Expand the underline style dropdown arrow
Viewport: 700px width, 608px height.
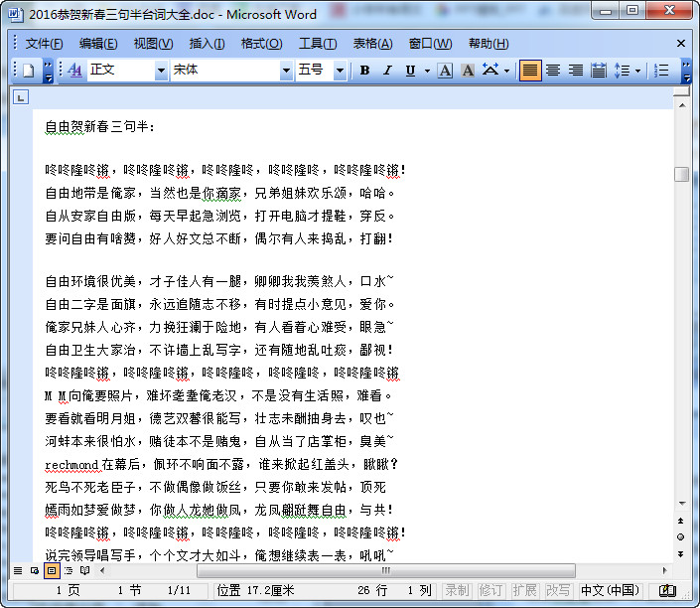(x=427, y=71)
